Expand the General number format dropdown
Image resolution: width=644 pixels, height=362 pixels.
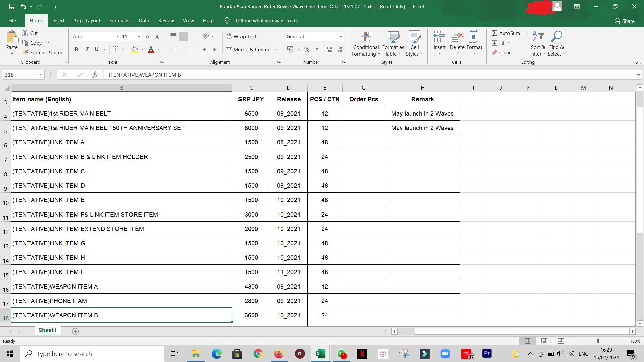(x=341, y=36)
